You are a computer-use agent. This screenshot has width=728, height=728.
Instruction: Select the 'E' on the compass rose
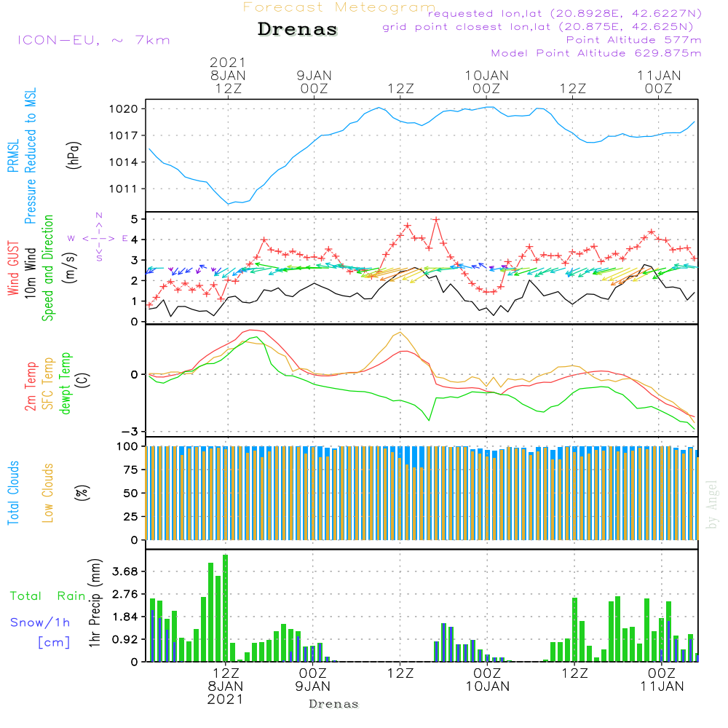click(x=124, y=239)
